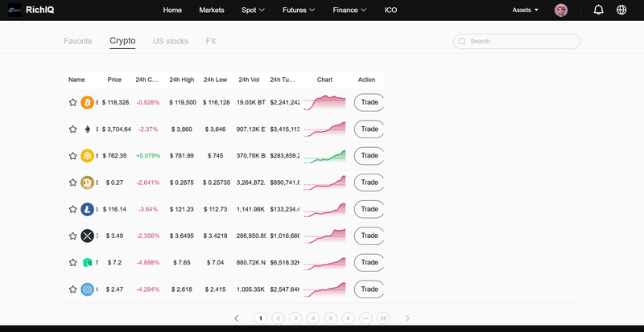644x332 pixels.
Task: Click the Ethereum coin icon
Action: [87, 129]
